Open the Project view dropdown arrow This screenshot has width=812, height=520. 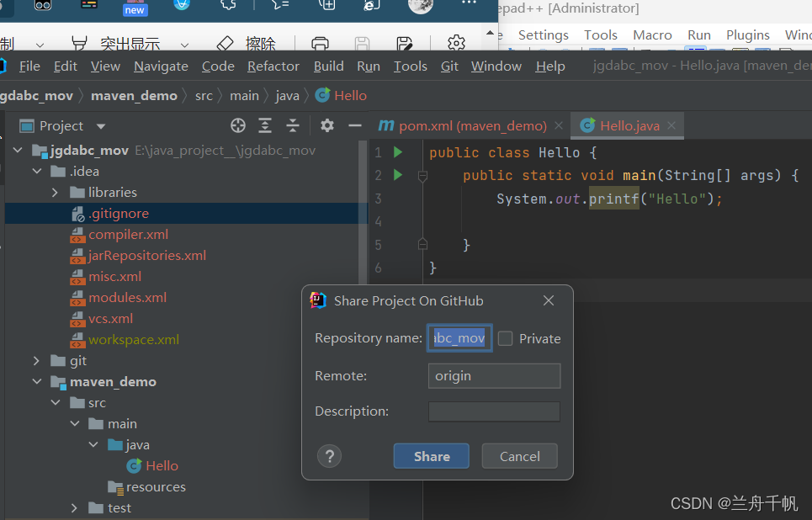(x=101, y=126)
